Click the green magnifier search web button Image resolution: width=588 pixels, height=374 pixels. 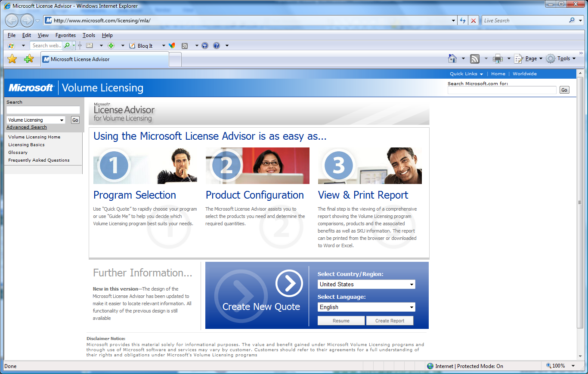67,46
